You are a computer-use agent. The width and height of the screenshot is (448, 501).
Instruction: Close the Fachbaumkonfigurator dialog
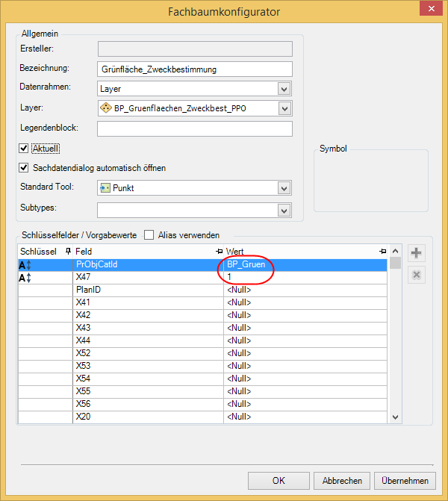pyautogui.click(x=429, y=10)
